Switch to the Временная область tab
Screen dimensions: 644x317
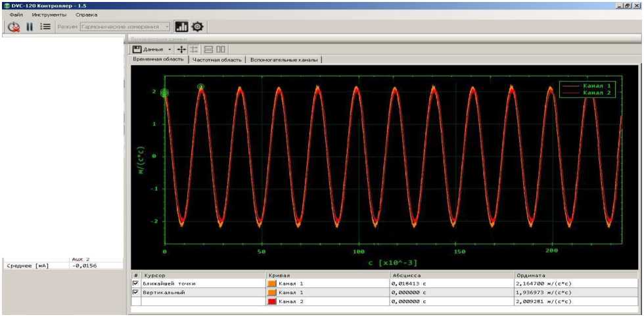(x=158, y=60)
